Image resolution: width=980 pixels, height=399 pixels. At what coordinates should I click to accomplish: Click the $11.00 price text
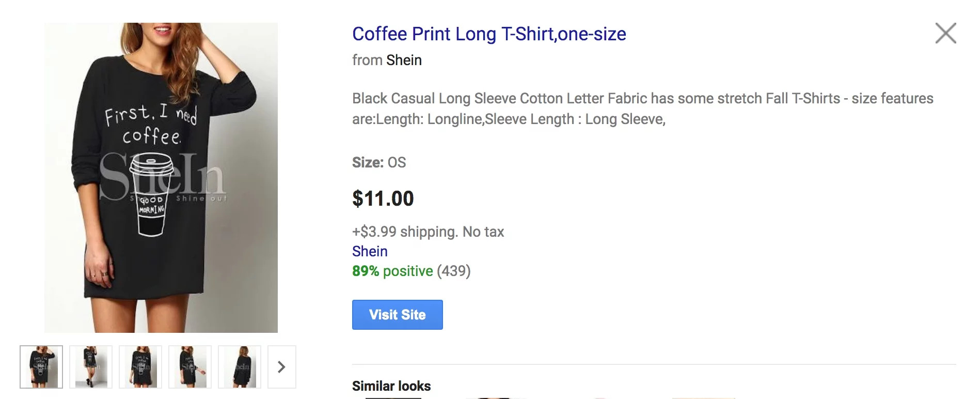click(383, 198)
